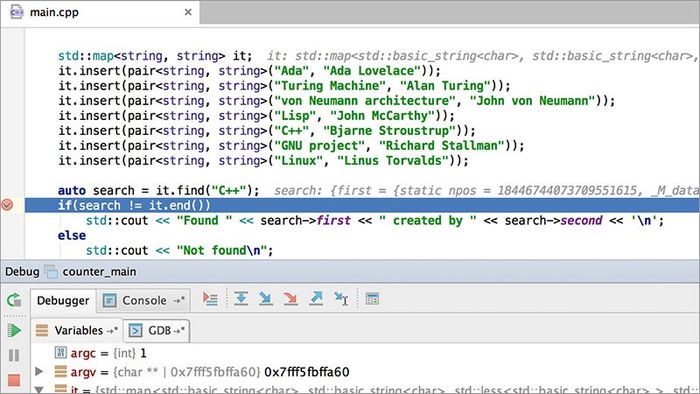The width and height of the screenshot is (700, 394).
Task: Resume program execution
Action: [x=14, y=330]
